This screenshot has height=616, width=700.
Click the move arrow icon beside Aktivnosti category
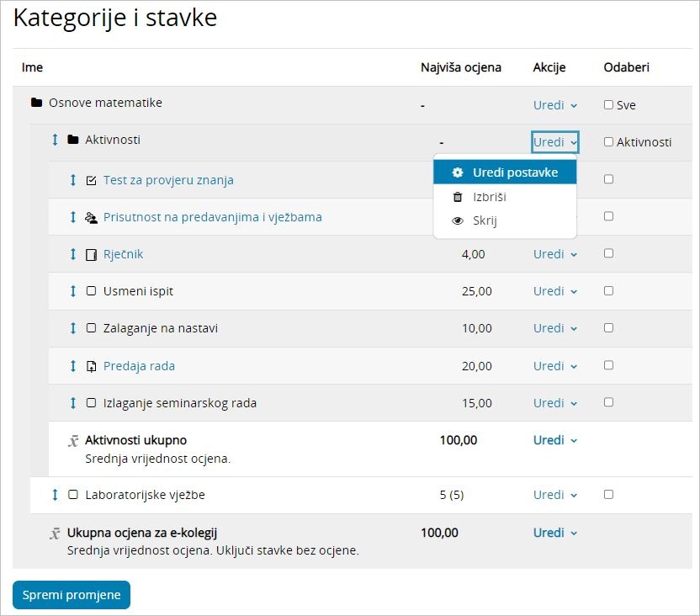(56, 140)
